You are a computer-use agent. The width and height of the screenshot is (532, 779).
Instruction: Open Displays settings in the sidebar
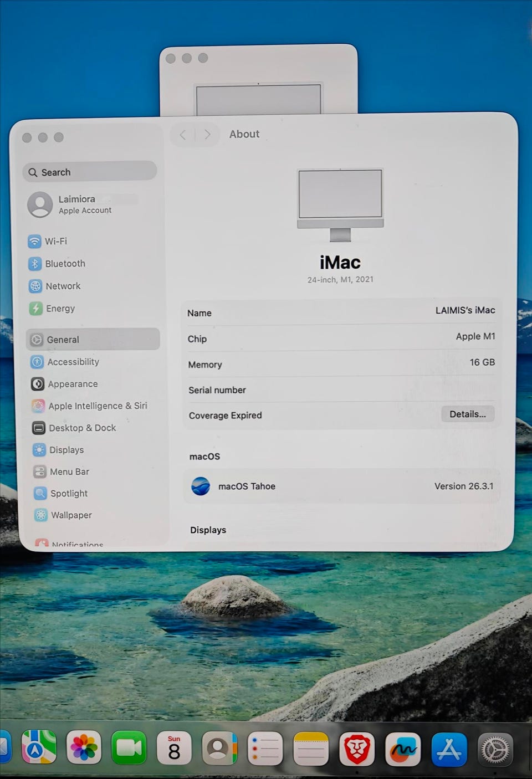pyautogui.click(x=58, y=450)
